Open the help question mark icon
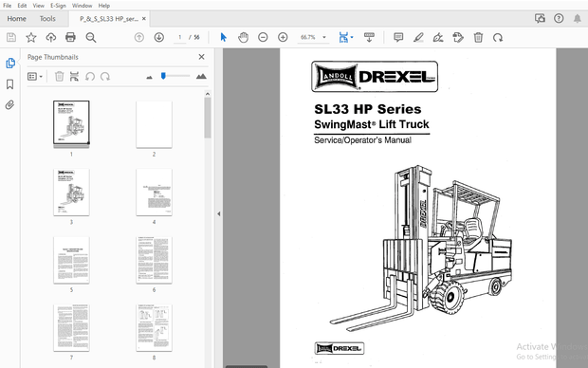This screenshot has height=368, width=588. coord(559,18)
